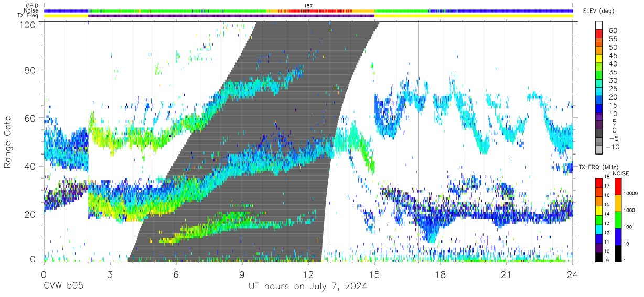Click the '18' tick on the TX FRQ scale
Viewport: 644px width, 297px height.
coord(607,177)
